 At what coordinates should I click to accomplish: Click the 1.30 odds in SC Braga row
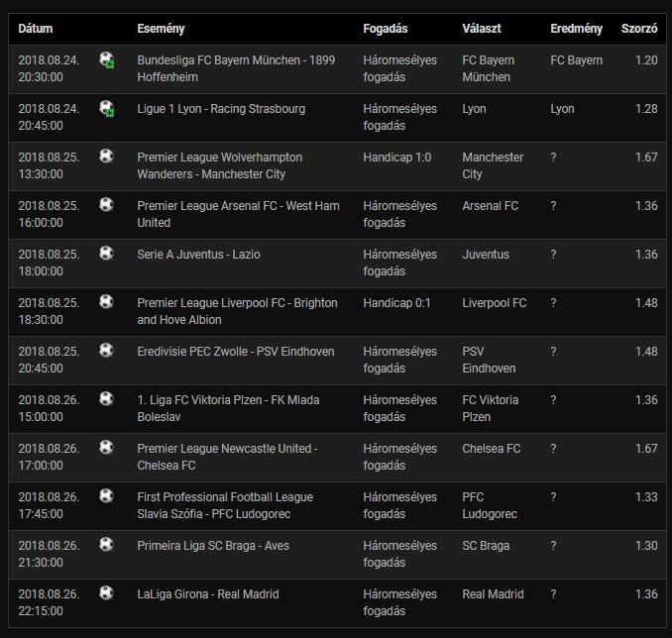646,546
